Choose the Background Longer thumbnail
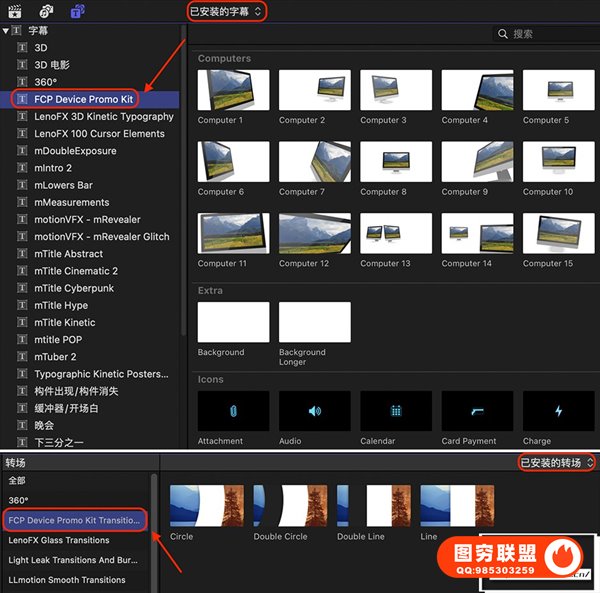 pyautogui.click(x=314, y=322)
